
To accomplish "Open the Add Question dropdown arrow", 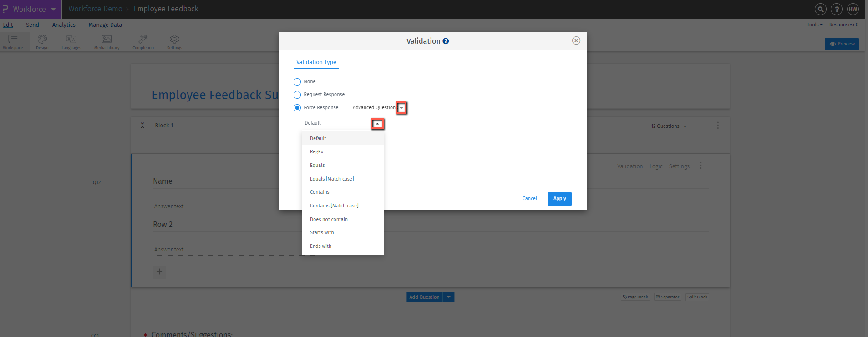I will (449, 297).
